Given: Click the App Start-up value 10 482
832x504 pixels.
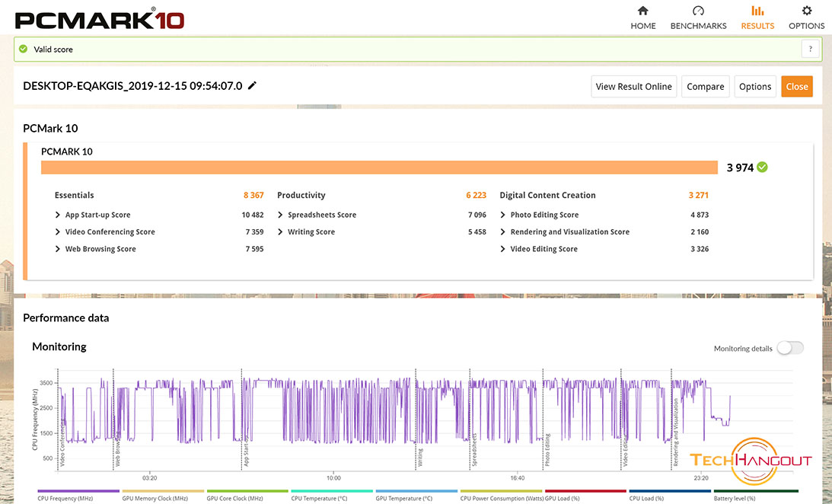Looking at the screenshot, I should coord(253,215).
